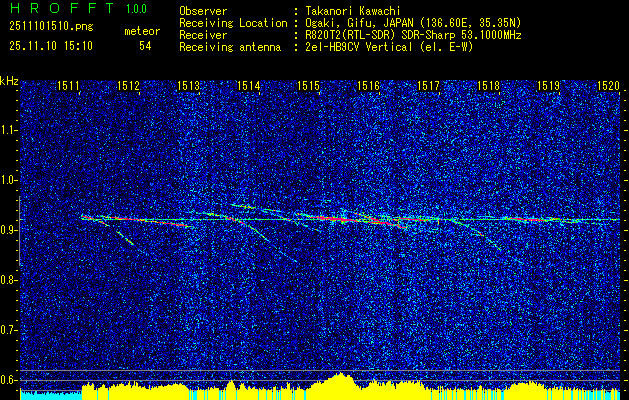Screen dimensions: 629x400
Task: Click time marker 1516
Action: (x=368, y=85)
